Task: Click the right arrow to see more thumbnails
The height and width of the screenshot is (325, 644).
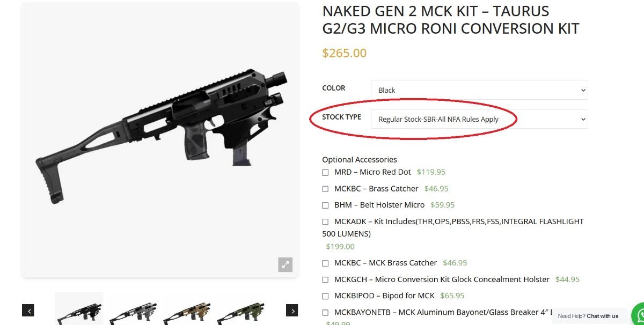Action: (x=292, y=311)
